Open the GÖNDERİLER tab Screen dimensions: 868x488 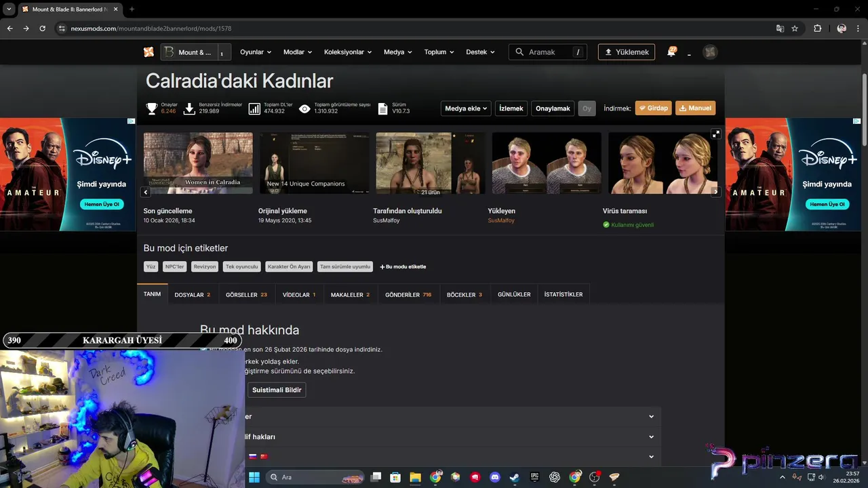point(408,295)
